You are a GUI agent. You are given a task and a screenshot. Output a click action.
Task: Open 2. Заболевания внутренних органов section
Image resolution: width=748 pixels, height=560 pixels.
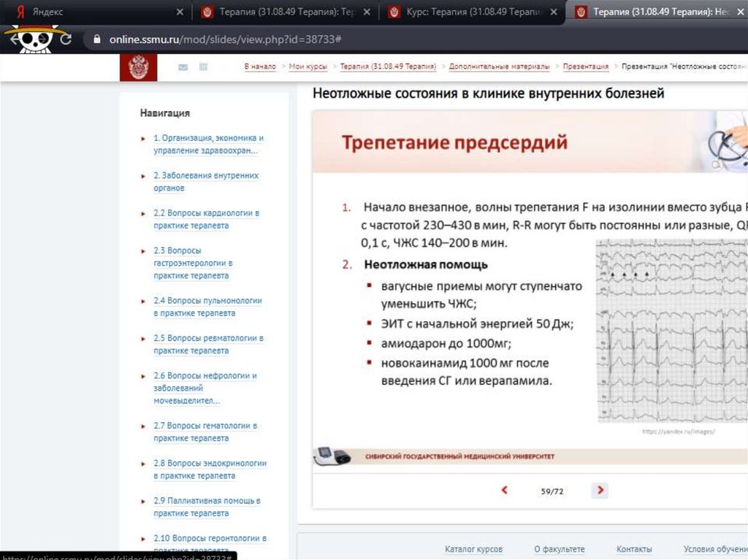205,182
